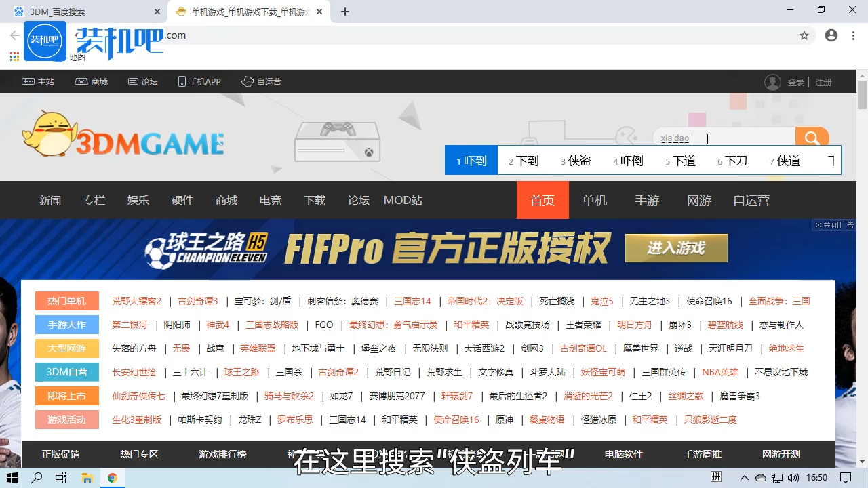
Task: Click the 自运营 icon in the header
Action: tap(247, 81)
